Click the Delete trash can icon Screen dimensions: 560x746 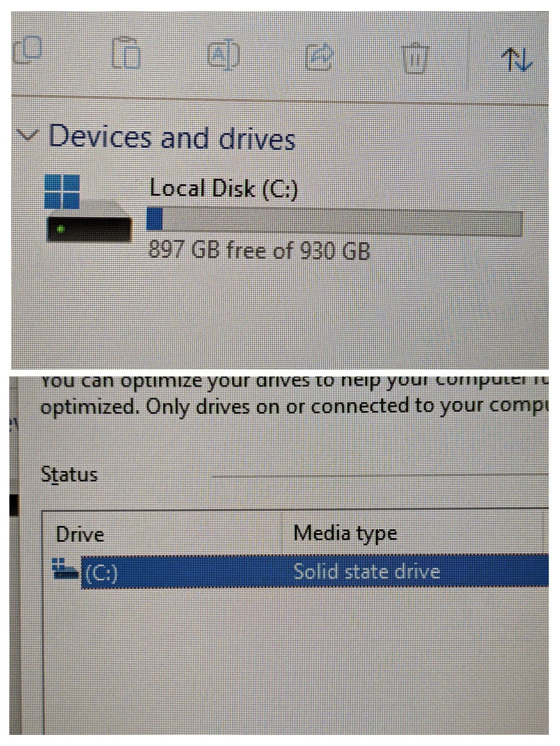(415, 58)
